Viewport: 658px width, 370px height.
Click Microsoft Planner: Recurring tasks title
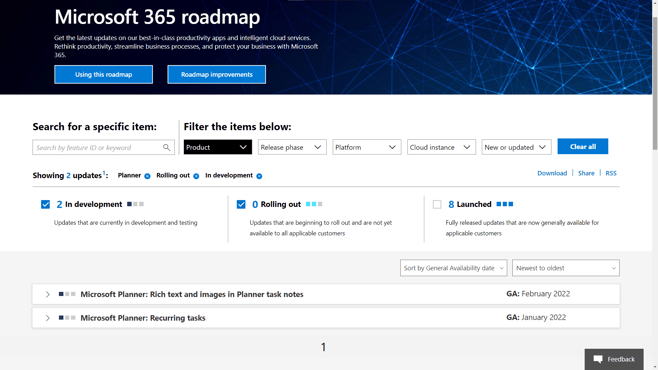[143, 318]
